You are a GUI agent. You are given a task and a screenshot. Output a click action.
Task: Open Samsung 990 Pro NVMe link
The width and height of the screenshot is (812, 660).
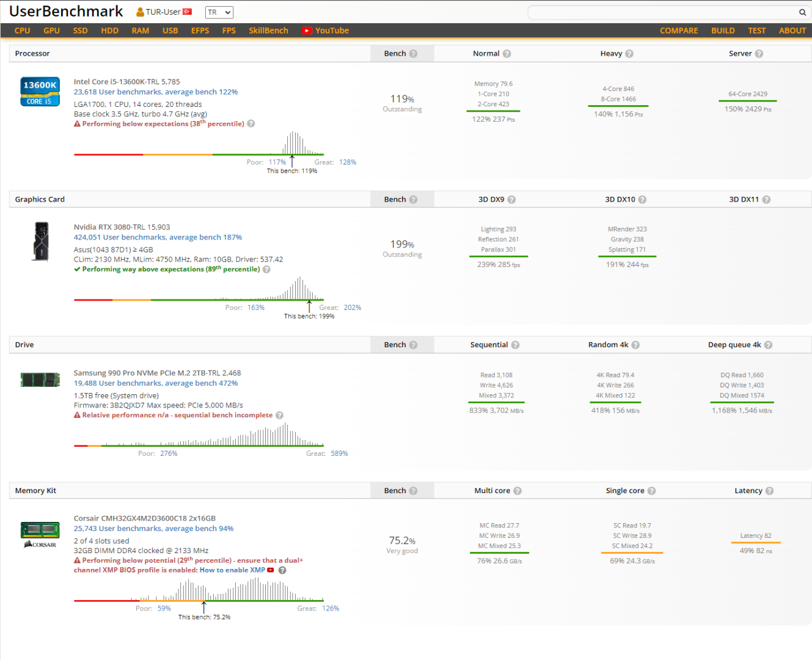tap(158, 373)
